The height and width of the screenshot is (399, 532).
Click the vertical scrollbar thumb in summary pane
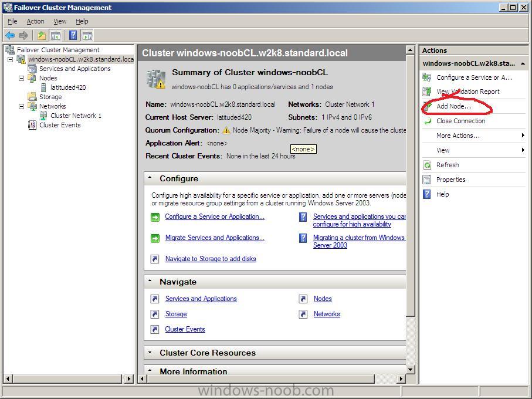411,185
